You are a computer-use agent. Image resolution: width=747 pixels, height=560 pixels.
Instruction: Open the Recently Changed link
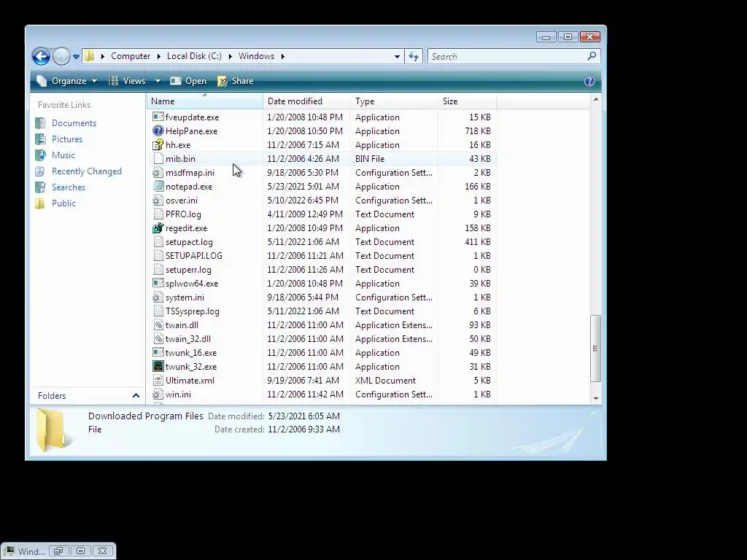[86, 171]
